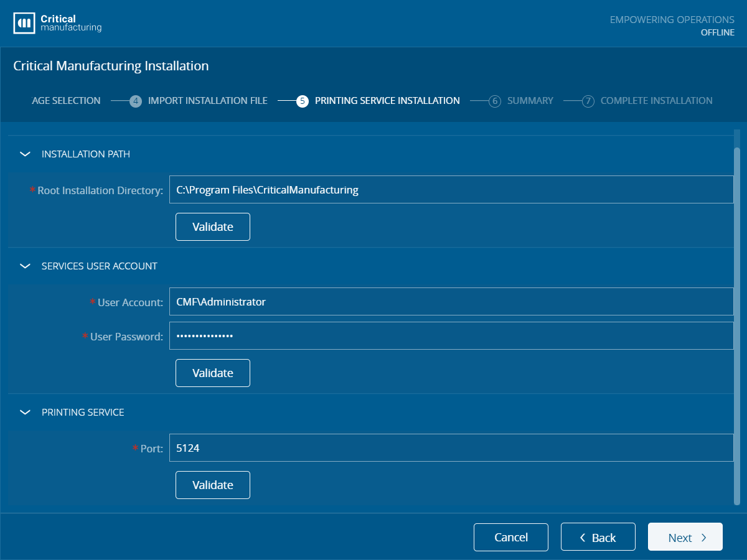Validate the root installation directory
Image resolution: width=747 pixels, height=560 pixels.
point(213,226)
